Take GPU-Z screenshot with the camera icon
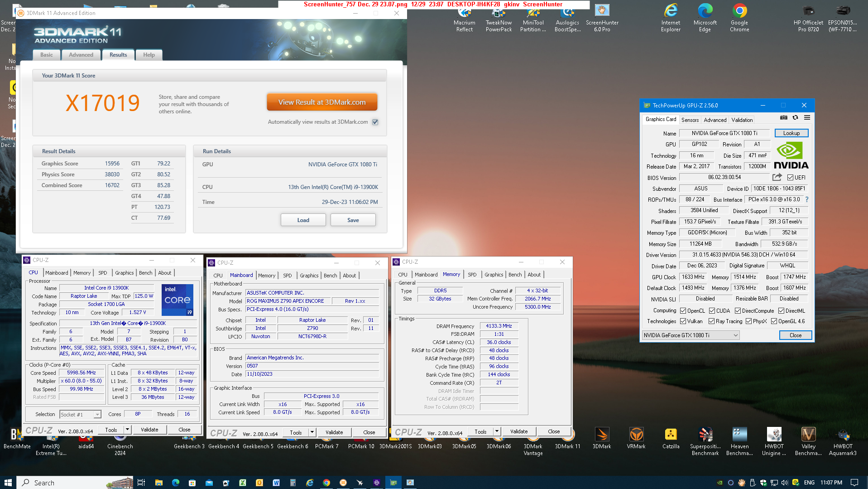This screenshot has height=489, width=868. [x=784, y=118]
